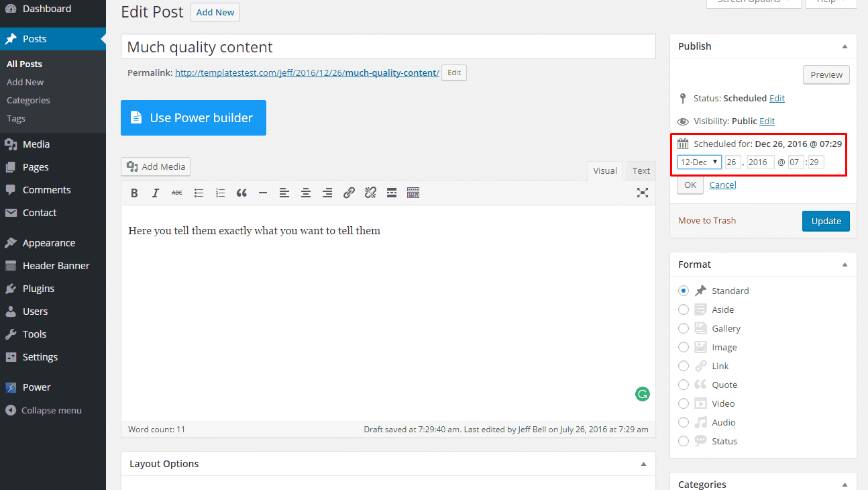Click the post title input field
Viewport: 868px width, 490px height.
coord(388,47)
